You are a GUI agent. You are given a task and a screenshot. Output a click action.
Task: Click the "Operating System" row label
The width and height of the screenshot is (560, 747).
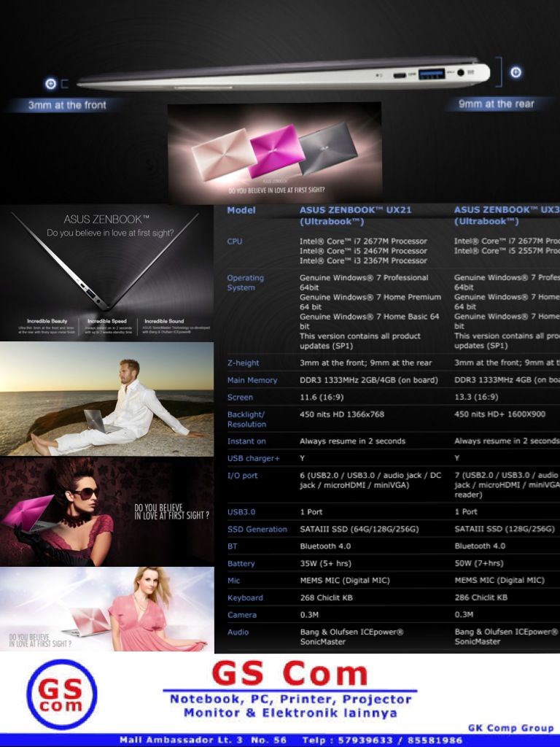[x=245, y=282]
